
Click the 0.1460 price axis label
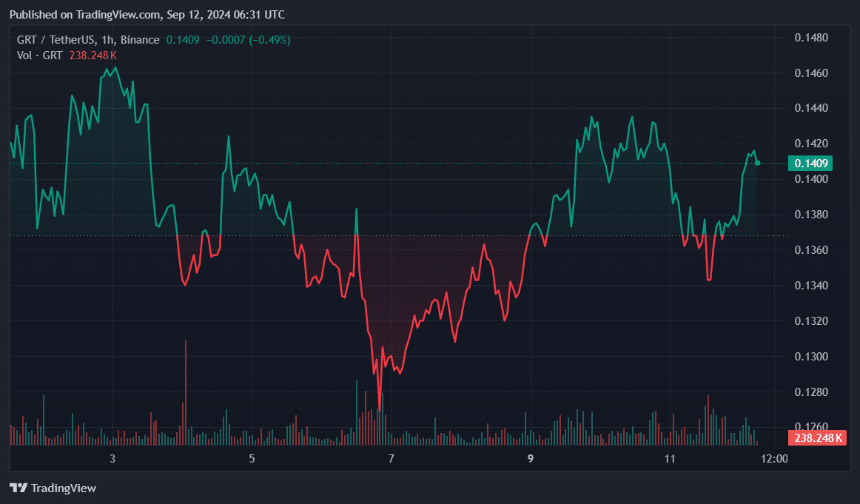click(811, 73)
